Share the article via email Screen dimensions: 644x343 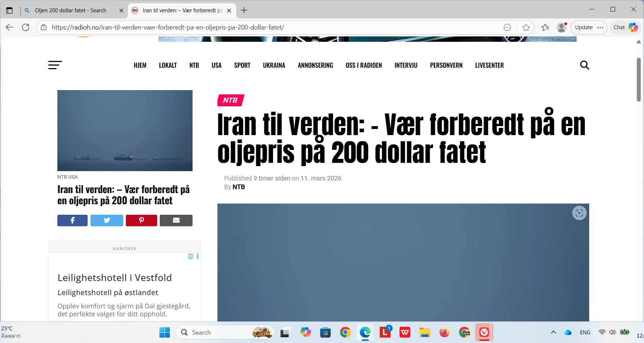pyautogui.click(x=176, y=220)
